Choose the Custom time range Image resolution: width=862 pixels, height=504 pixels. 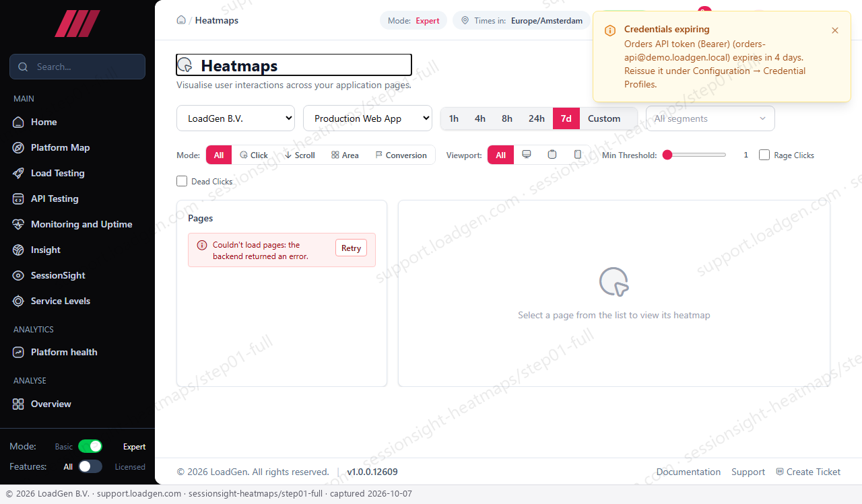click(604, 118)
